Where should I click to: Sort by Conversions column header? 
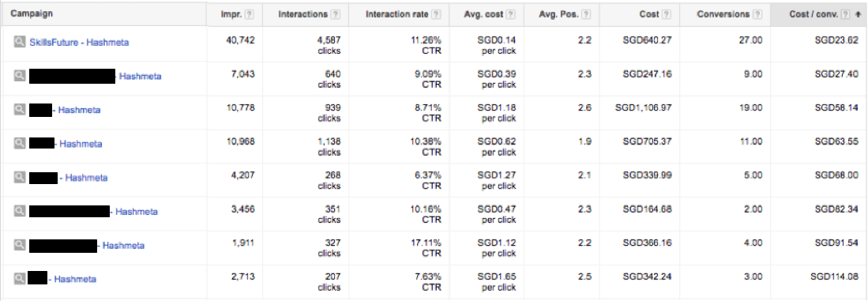click(723, 14)
